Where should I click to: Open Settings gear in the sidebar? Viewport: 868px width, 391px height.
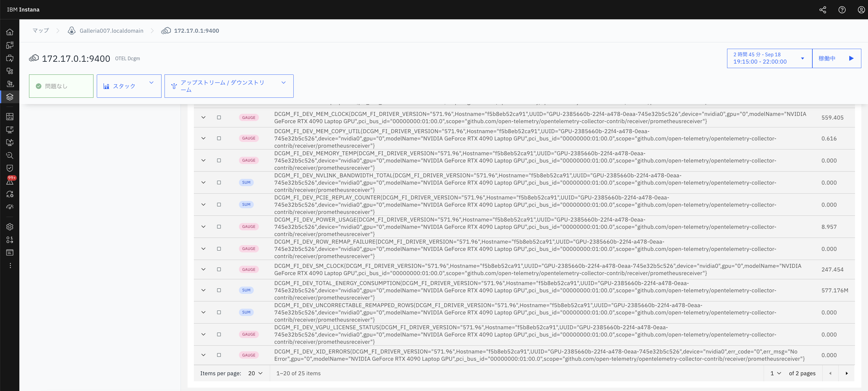pos(10,227)
